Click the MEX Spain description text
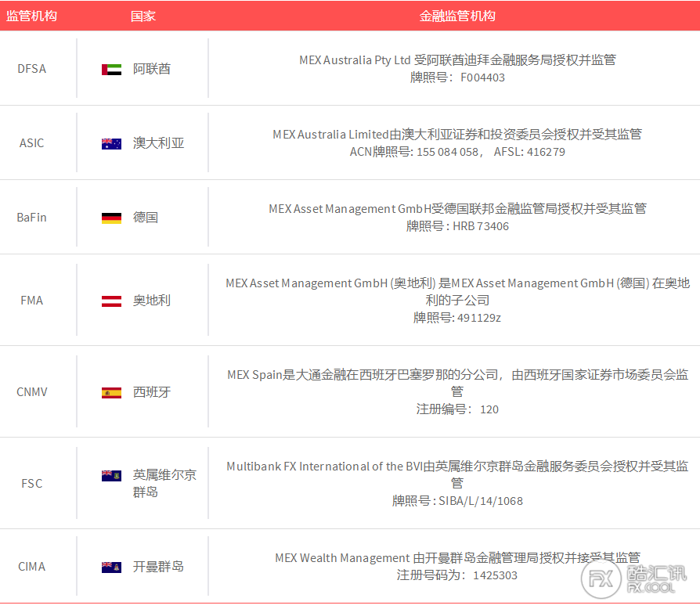Image resolution: width=700 pixels, height=609 pixels. tap(457, 384)
